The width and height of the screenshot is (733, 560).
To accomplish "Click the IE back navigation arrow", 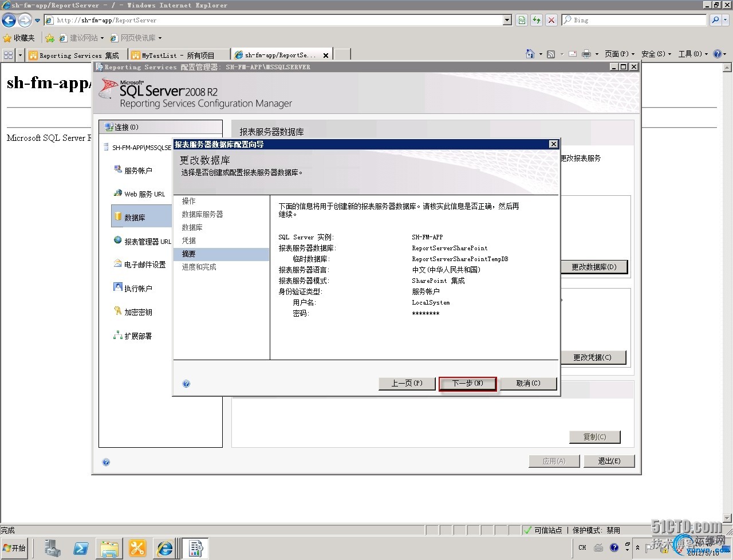I will pos(9,20).
